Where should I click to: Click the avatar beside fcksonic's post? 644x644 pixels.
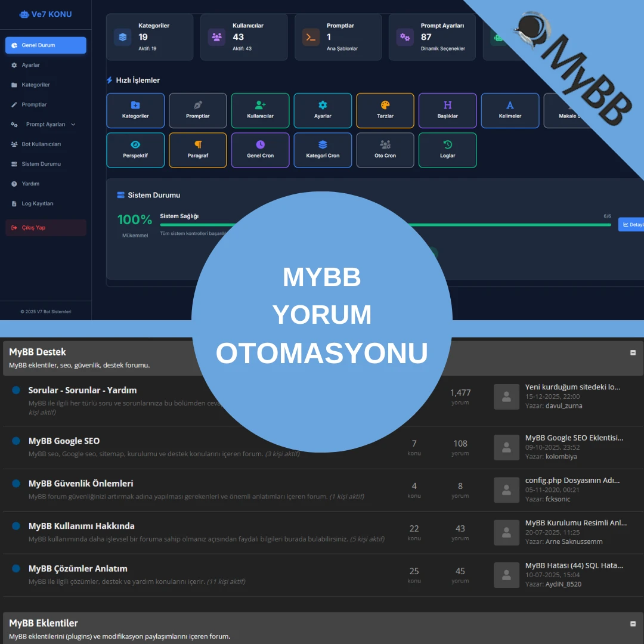506,490
